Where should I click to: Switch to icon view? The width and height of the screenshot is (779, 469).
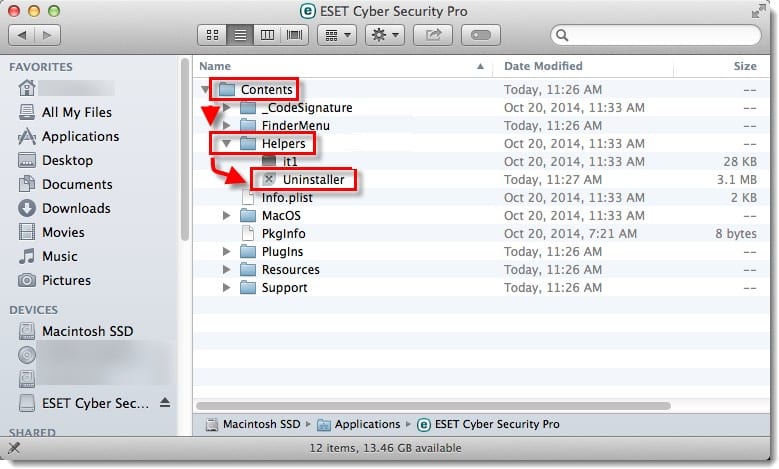tap(212, 35)
